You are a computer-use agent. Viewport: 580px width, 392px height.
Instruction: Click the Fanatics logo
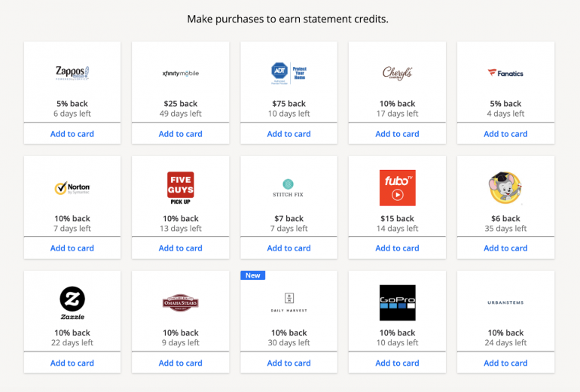(x=505, y=73)
